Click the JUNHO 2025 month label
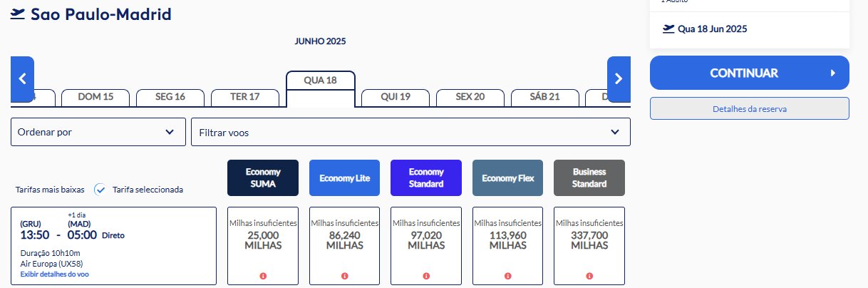Viewport: 868px width, 288px height. [320, 41]
